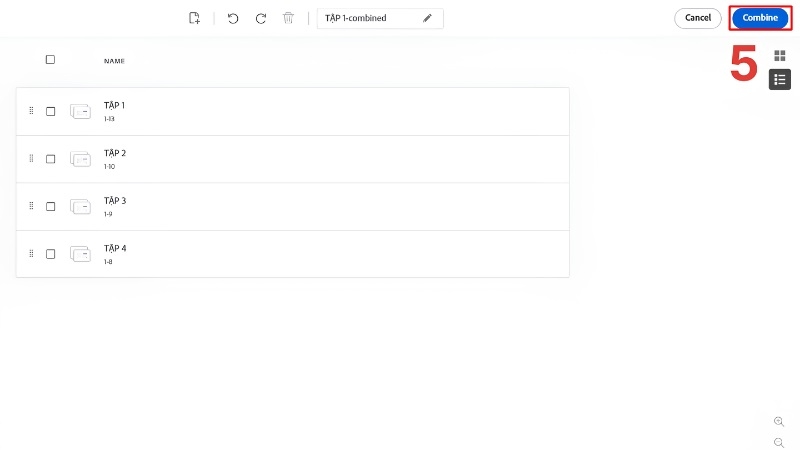Image resolution: width=800 pixels, height=450 pixels.
Task: Click page range 1-9 under TẬP 3
Action: click(108, 214)
